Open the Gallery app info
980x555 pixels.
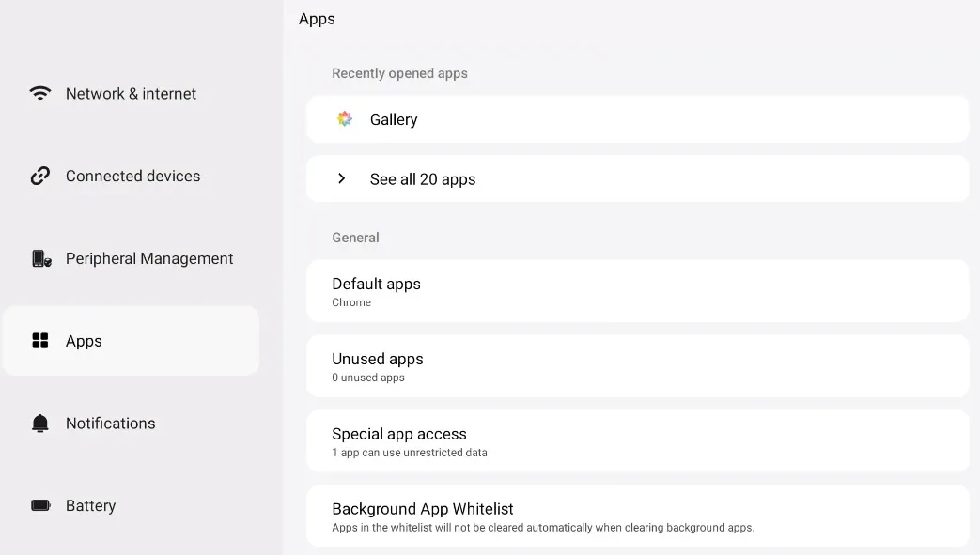[x=394, y=119]
